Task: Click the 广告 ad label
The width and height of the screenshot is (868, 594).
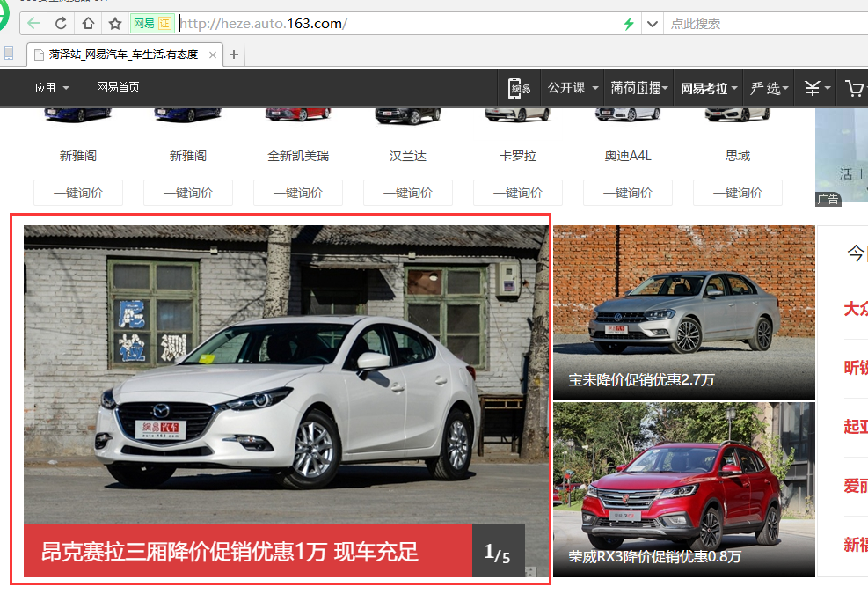Action: [x=828, y=200]
